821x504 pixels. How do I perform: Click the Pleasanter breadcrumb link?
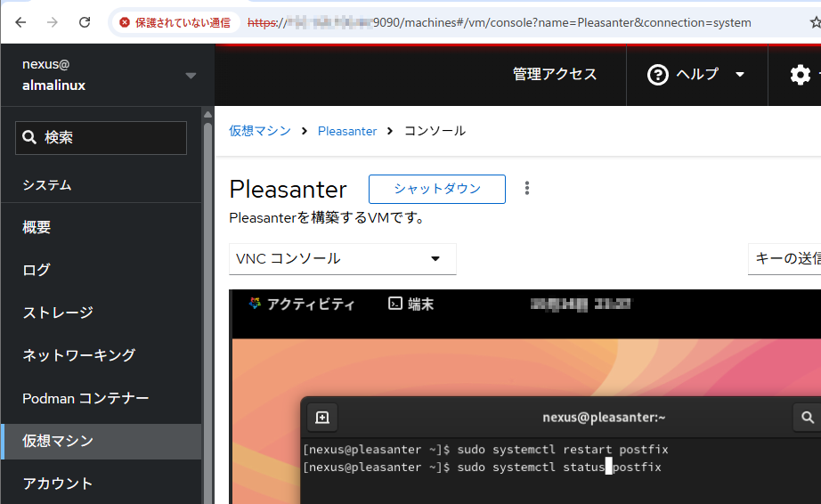tap(347, 131)
